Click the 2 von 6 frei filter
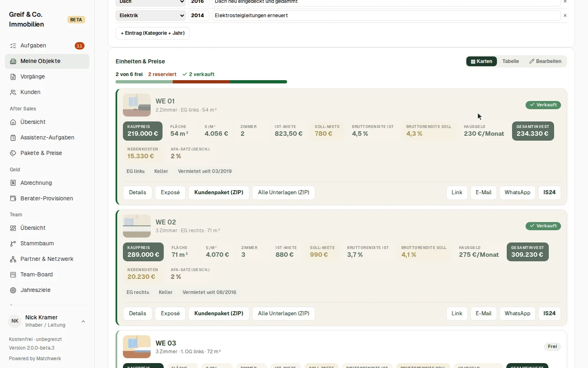 click(x=129, y=74)
